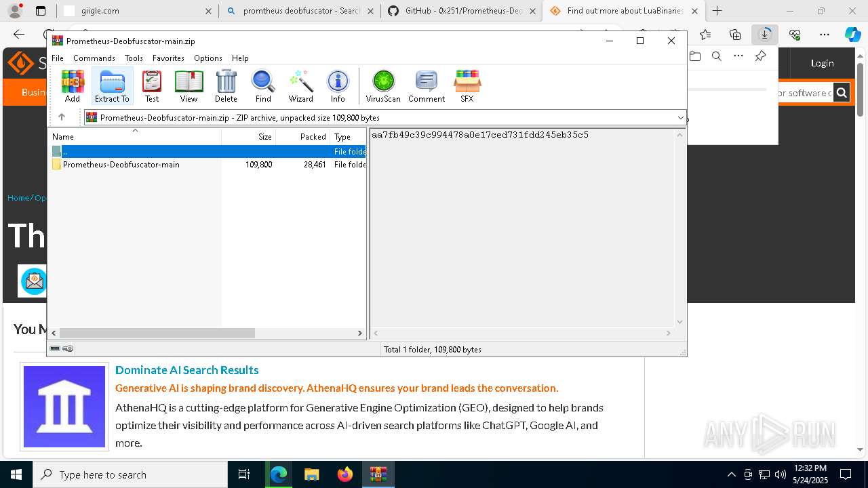Click the Login link on webpage
Viewport: 868px width, 488px height.
coord(822,63)
